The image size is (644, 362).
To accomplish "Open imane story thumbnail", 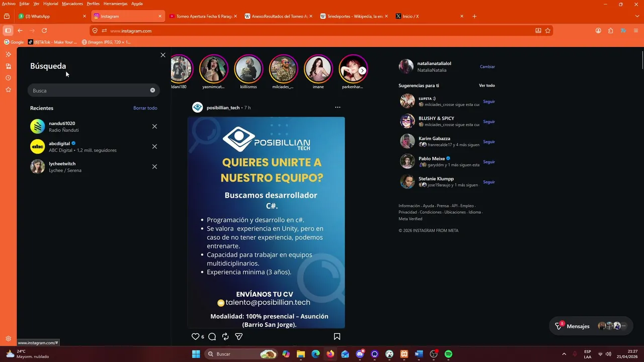I will [x=318, y=69].
